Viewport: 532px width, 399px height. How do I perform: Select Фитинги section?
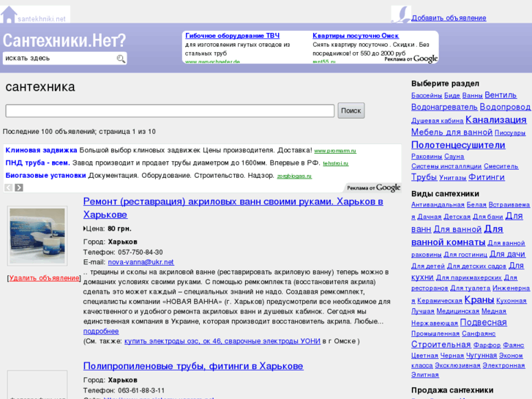pyautogui.click(x=487, y=177)
